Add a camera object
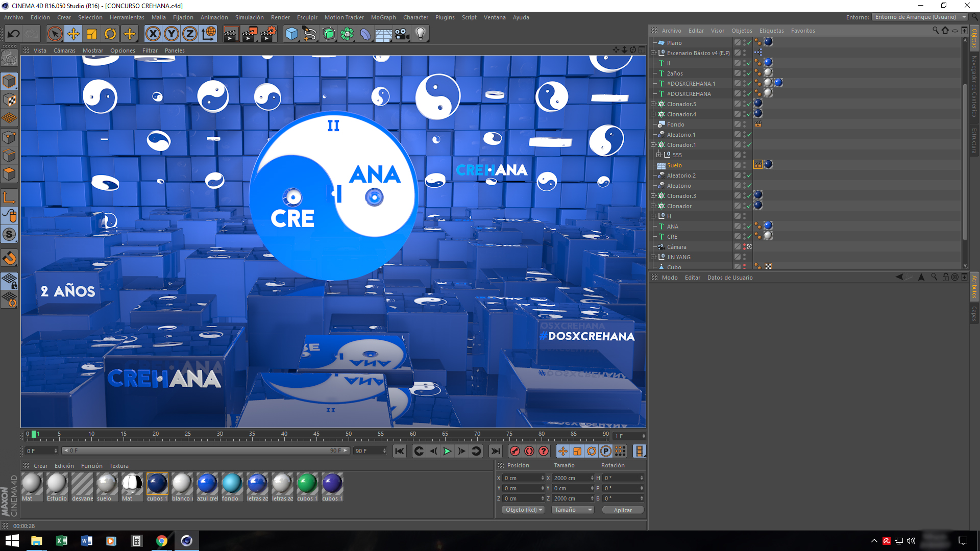Viewport: 980px width, 551px height. tap(402, 34)
